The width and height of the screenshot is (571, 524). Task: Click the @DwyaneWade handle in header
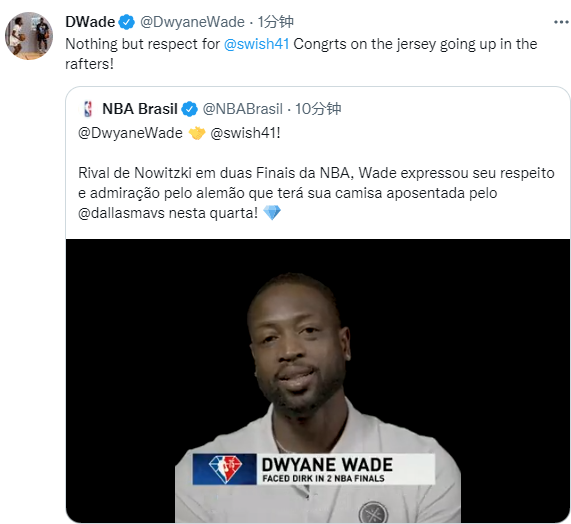pos(192,22)
